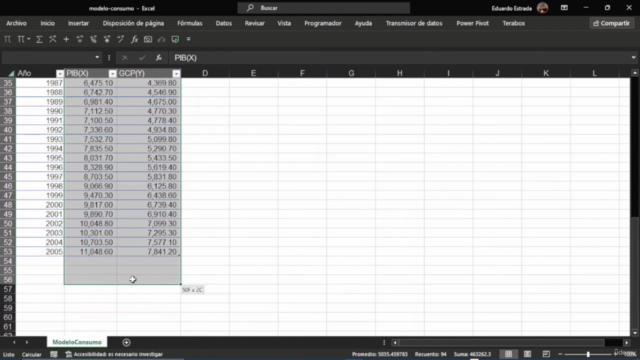Click the zoom slider handle
Image resolution: width=640 pixels, height=360 pixels.
(588, 354)
